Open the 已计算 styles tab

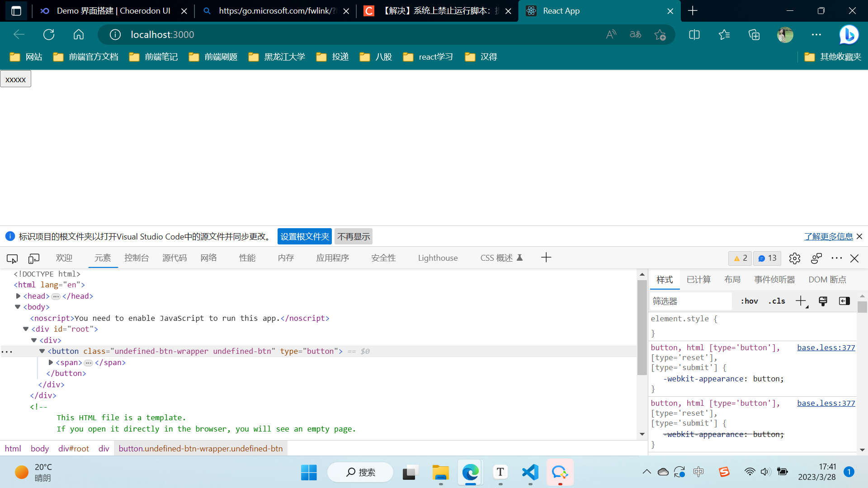(x=698, y=279)
